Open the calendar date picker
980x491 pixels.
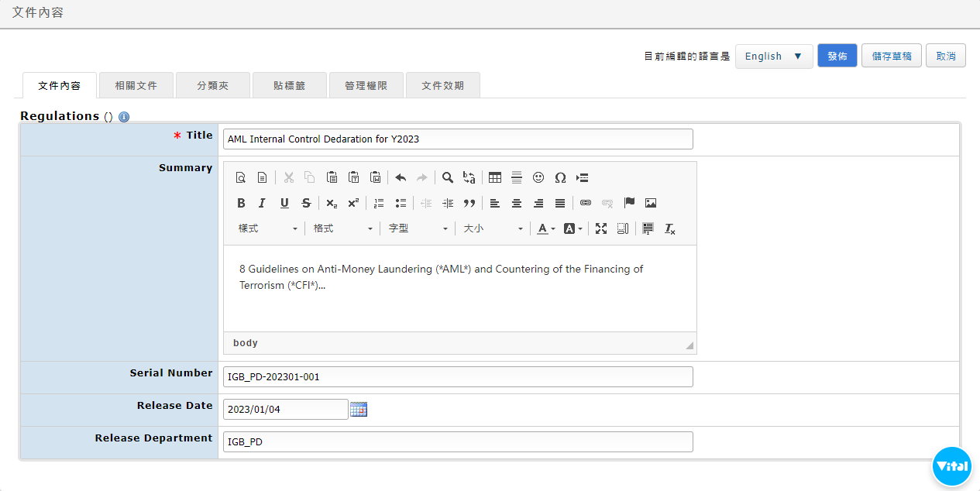(358, 409)
